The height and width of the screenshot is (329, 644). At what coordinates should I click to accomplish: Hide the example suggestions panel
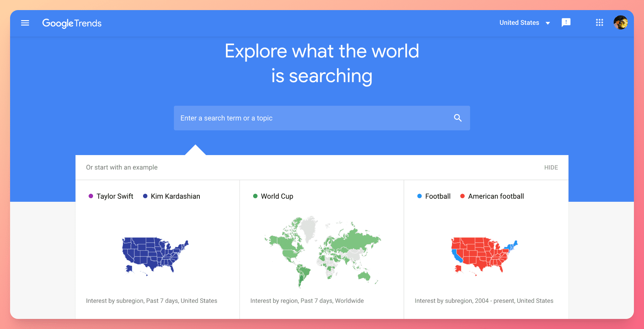click(x=551, y=168)
